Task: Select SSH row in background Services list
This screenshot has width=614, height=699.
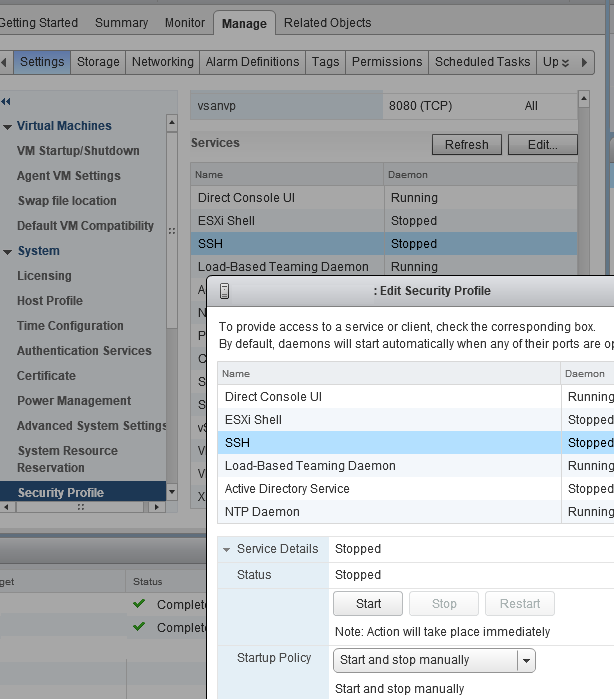Action: (383, 243)
